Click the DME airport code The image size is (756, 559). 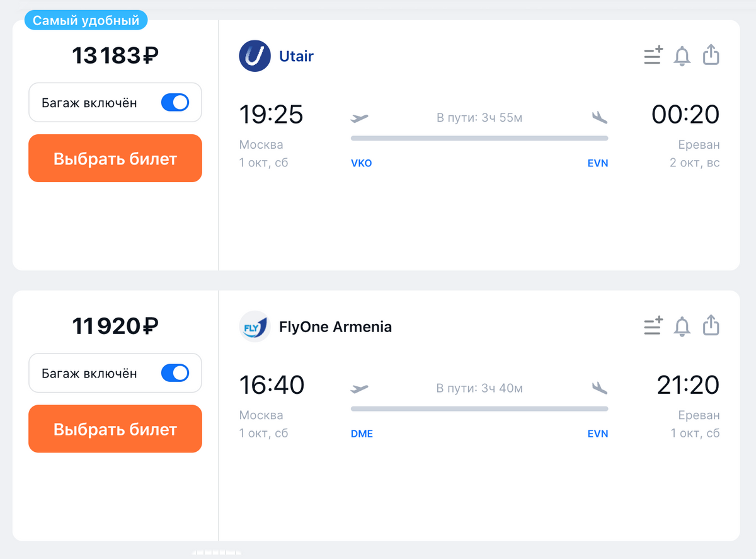pyautogui.click(x=362, y=434)
